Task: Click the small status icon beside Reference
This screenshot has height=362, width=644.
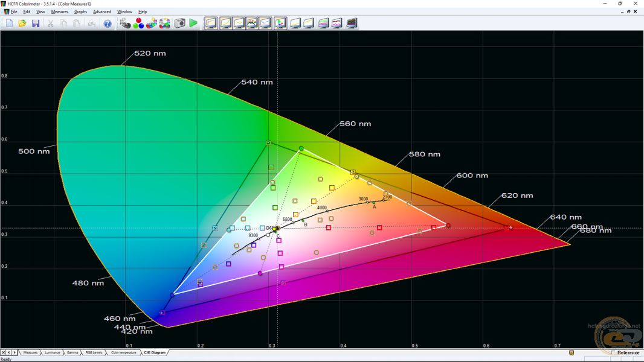Action: pyautogui.click(x=572, y=352)
